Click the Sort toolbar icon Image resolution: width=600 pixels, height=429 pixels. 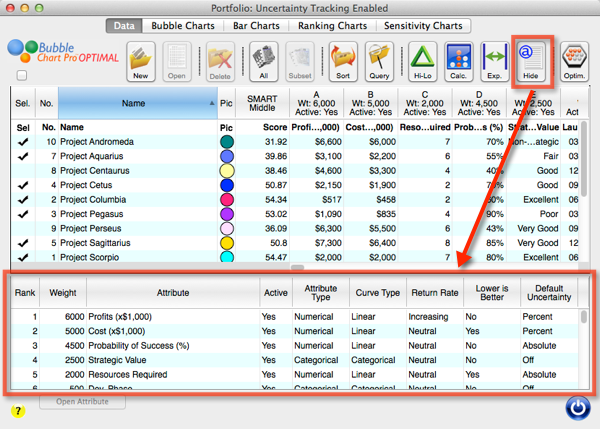pyautogui.click(x=343, y=61)
